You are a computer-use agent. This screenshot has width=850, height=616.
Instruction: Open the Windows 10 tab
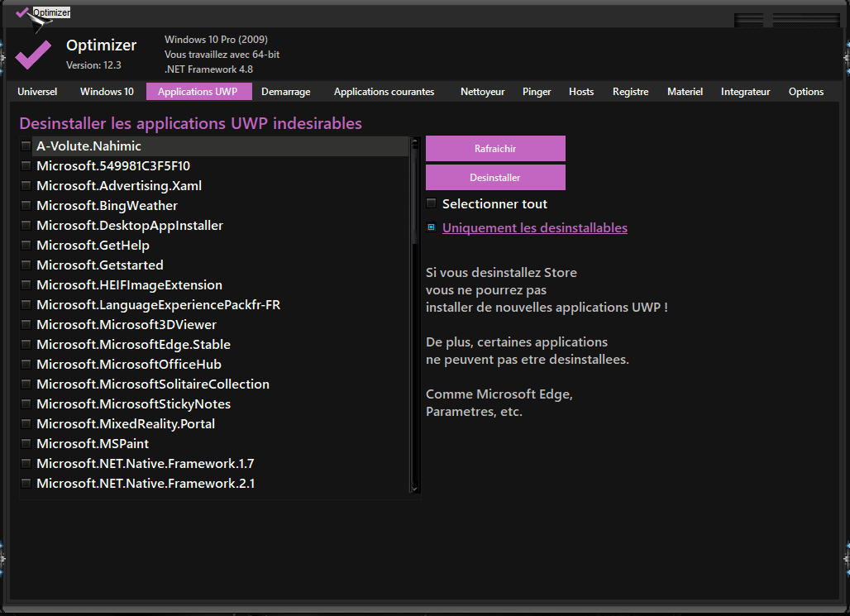(x=107, y=92)
